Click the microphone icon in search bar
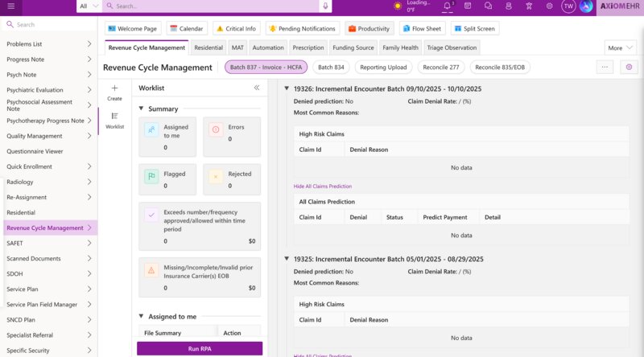Image resolution: width=644 pixels, height=357 pixels. (325, 6)
